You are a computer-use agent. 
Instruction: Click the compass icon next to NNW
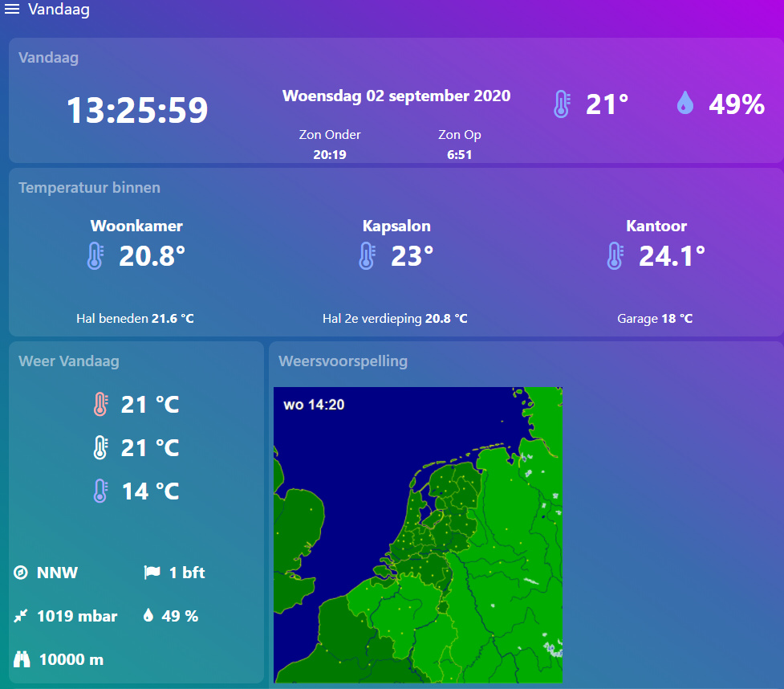pyautogui.click(x=21, y=573)
